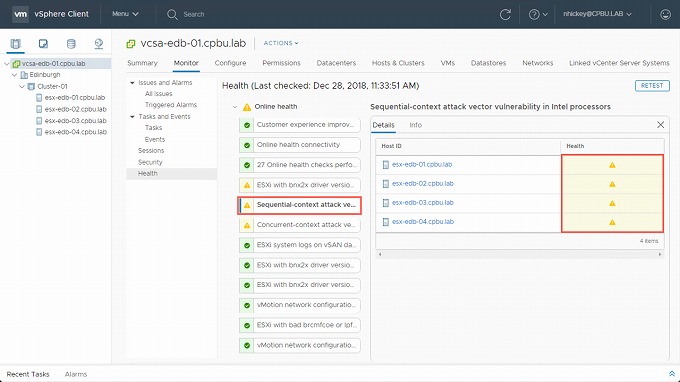Open the Networking inventory icon
This screenshot has width=680, height=382.
coord(99,44)
